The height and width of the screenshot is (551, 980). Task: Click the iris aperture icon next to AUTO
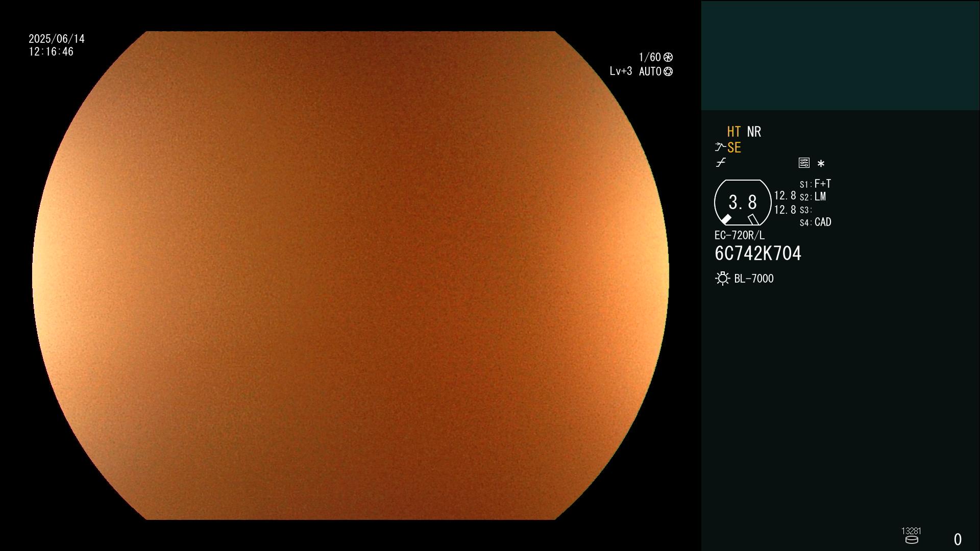pyautogui.click(x=668, y=71)
